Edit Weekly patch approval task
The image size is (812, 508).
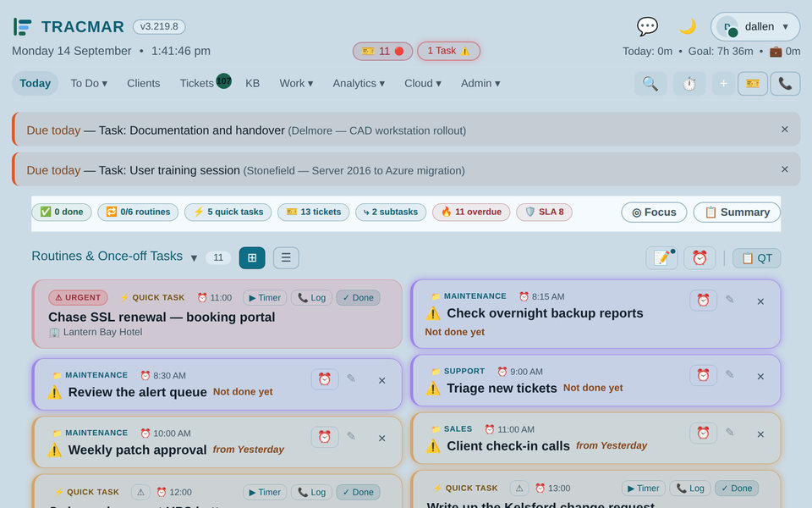(x=351, y=437)
